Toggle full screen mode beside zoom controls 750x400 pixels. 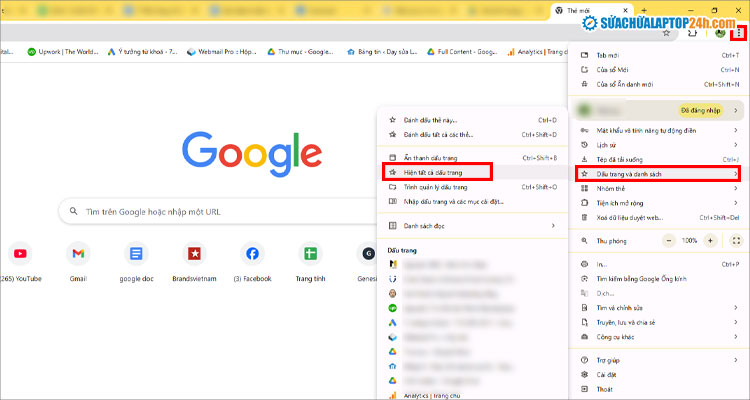point(736,241)
